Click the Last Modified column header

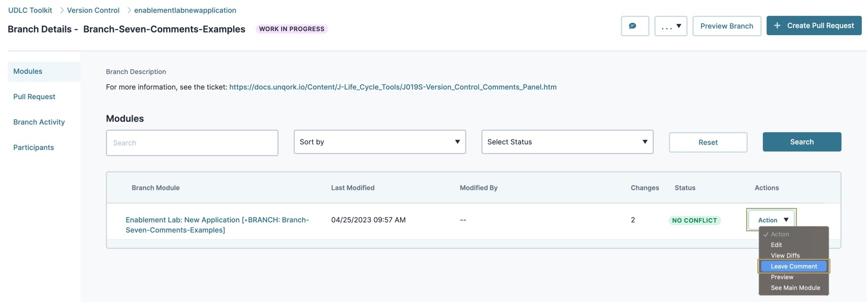353,188
